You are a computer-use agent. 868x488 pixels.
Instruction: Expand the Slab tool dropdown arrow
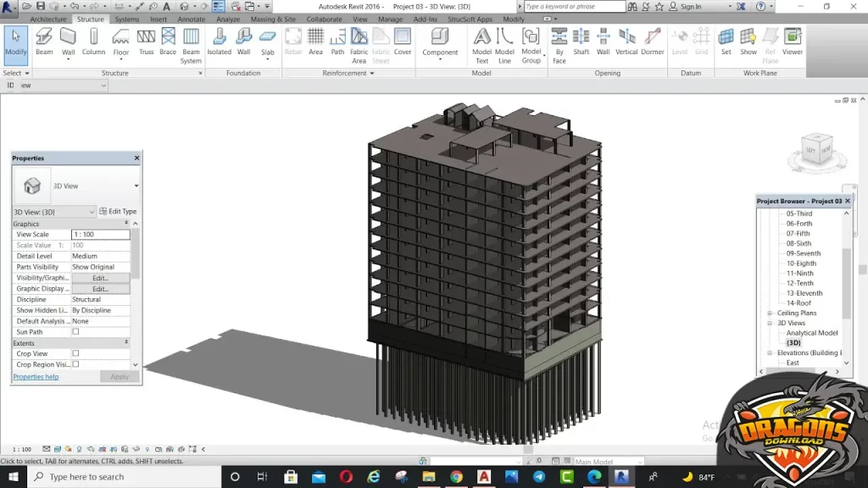tap(268, 58)
